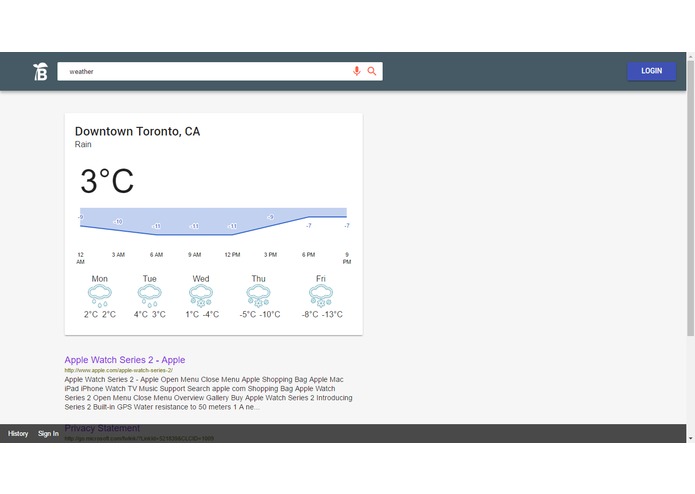Open History in the bottom bar

(18, 434)
